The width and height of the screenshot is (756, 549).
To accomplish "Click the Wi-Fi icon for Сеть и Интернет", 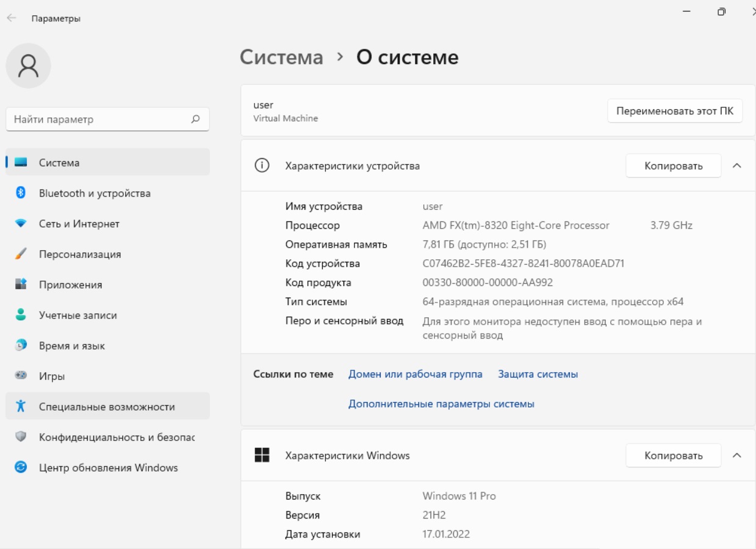I will click(21, 224).
